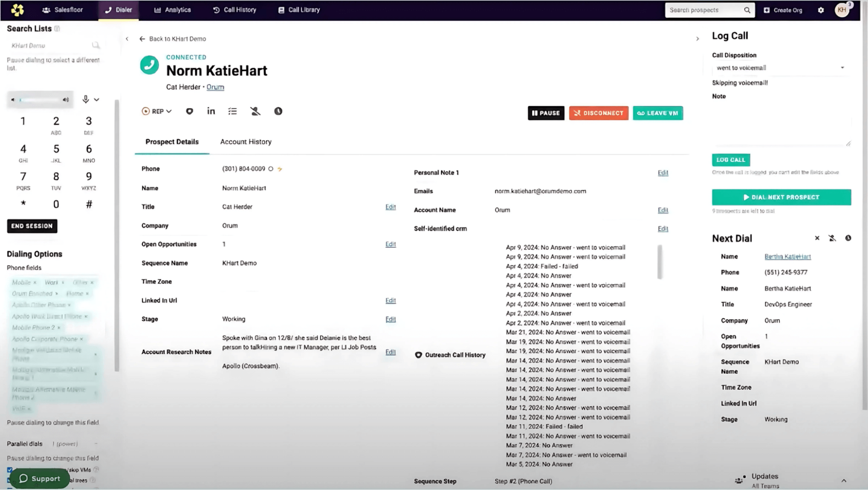Viewport: 868px width, 490px height.
Task: Click the clock icon in Next Dial header
Action: click(x=848, y=238)
